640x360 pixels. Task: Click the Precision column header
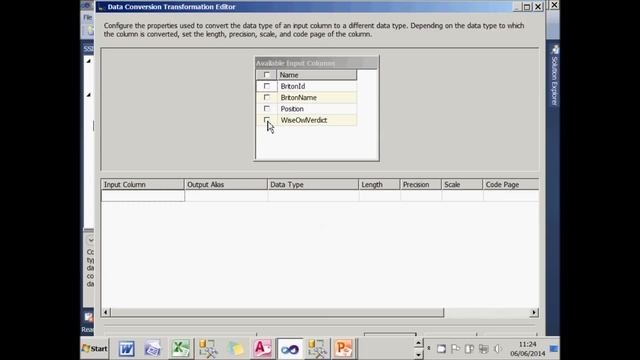click(x=420, y=184)
